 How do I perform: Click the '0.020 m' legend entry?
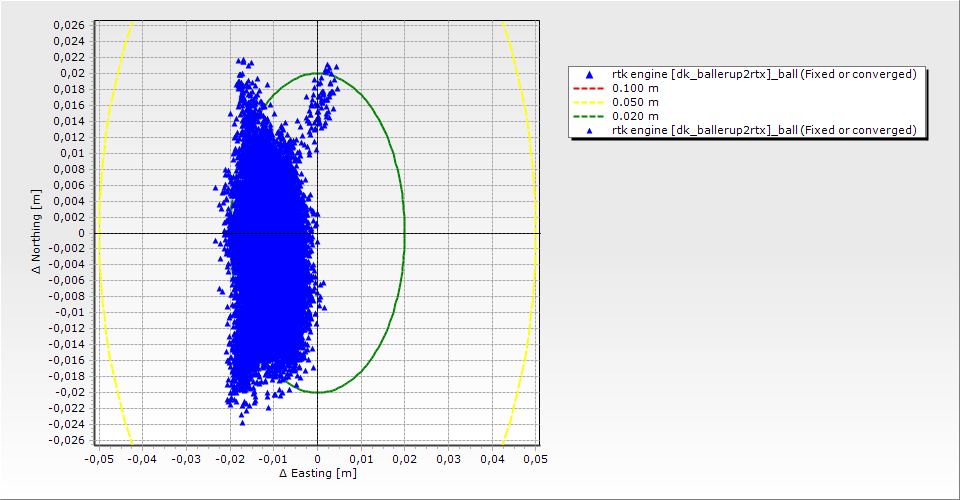pyautogui.click(x=636, y=116)
